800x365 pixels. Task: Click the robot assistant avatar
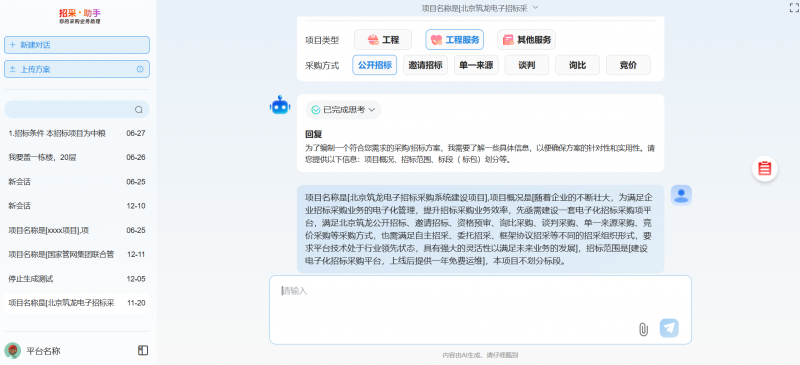pyautogui.click(x=280, y=105)
